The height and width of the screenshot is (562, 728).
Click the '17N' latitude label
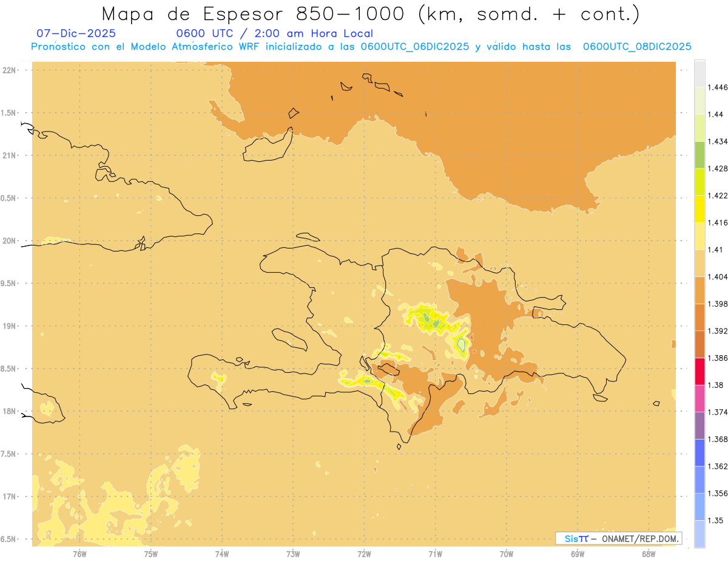[x=9, y=497]
